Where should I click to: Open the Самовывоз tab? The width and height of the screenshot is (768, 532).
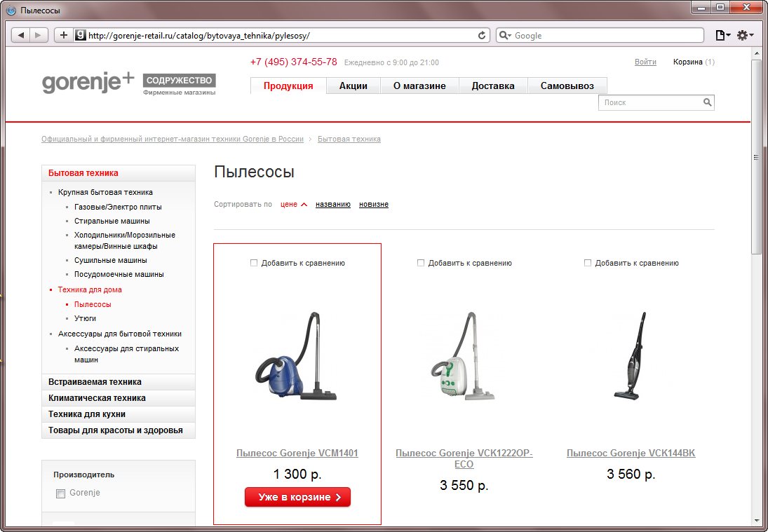[567, 86]
